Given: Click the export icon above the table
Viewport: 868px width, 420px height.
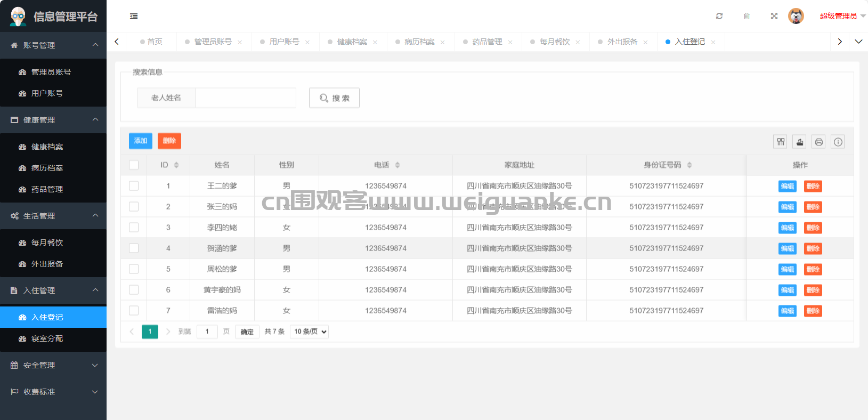Looking at the screenshot, I should pyautogui.click(x=800, y=142).
